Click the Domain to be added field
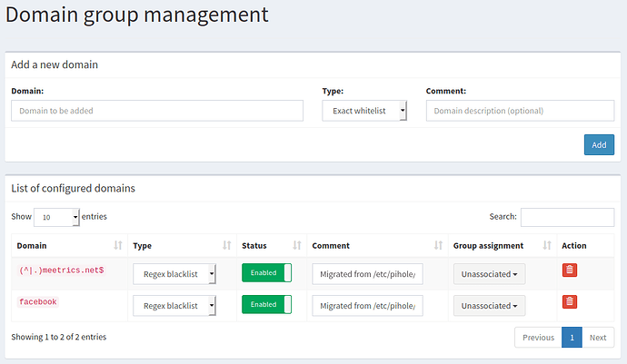 click(157, 111)
